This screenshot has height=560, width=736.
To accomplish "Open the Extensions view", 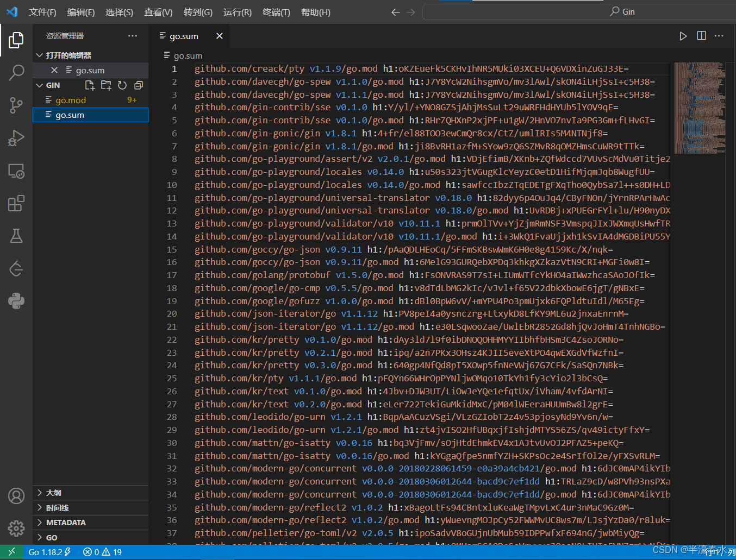I will pyautogui.click(x=16, y=203).
